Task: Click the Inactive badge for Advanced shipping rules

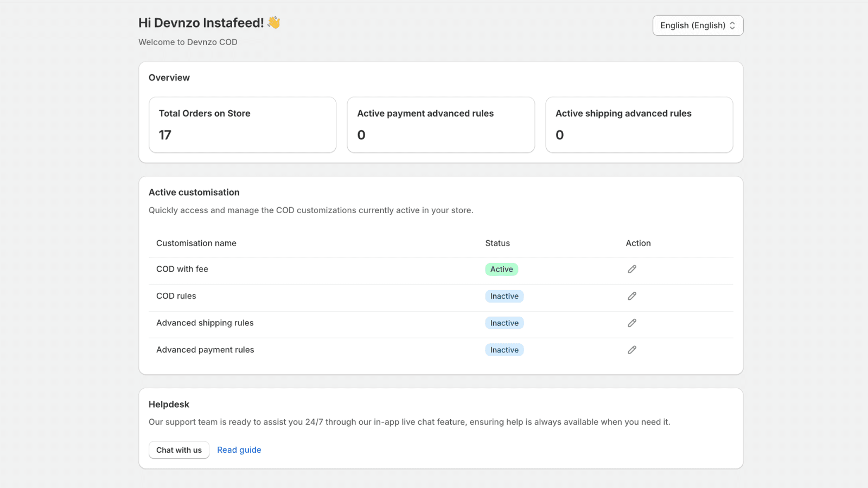Action: coord(504,323)
